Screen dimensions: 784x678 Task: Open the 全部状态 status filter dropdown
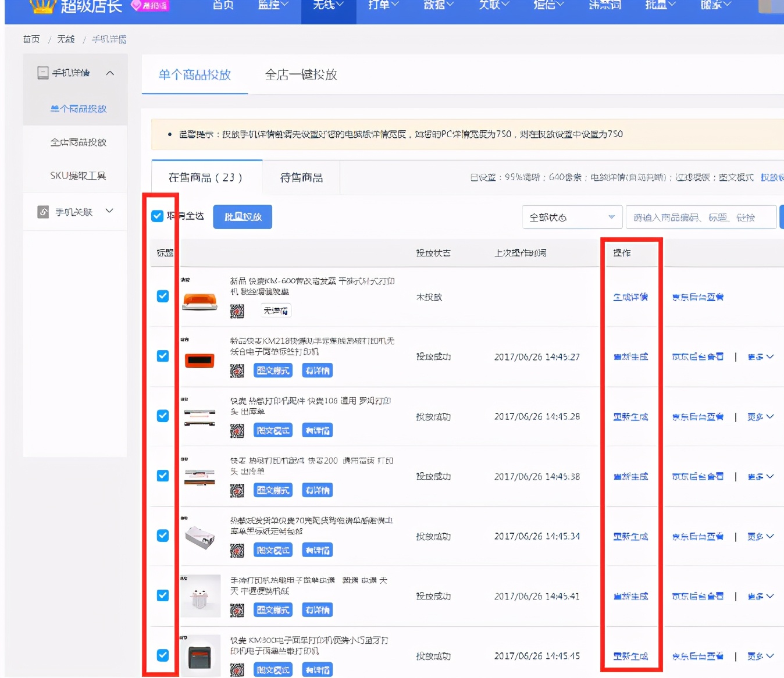coord(572,217)
